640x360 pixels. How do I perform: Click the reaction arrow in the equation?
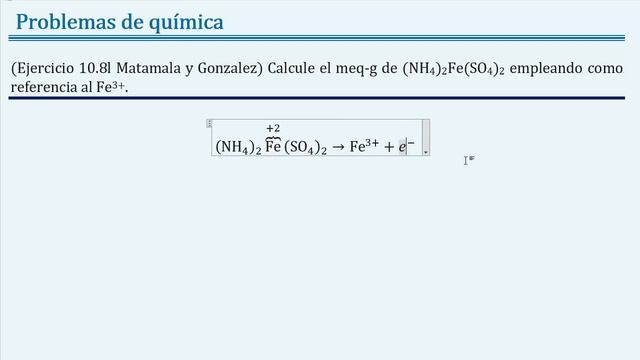click(x=338, y=147)
